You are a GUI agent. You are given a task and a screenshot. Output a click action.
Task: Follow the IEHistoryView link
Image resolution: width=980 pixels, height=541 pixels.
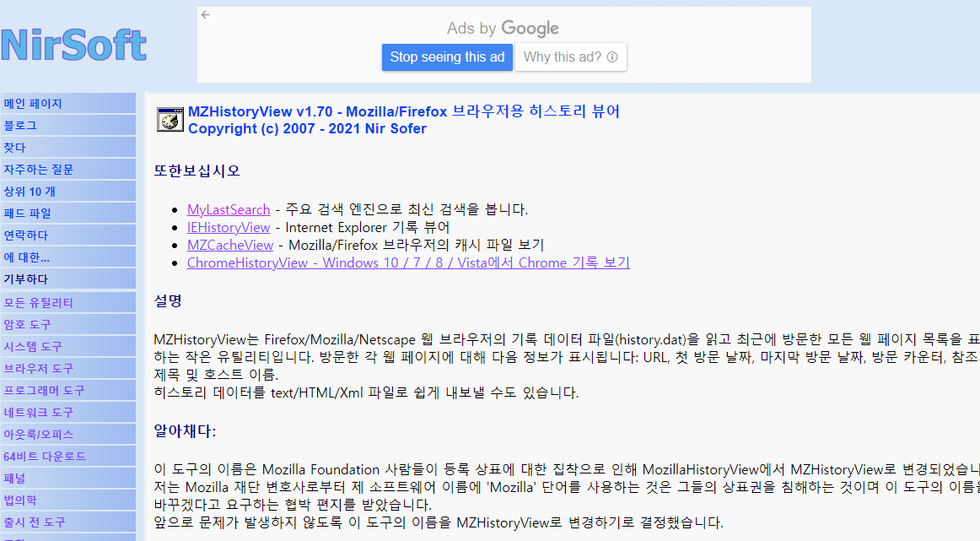click(228, 227)
